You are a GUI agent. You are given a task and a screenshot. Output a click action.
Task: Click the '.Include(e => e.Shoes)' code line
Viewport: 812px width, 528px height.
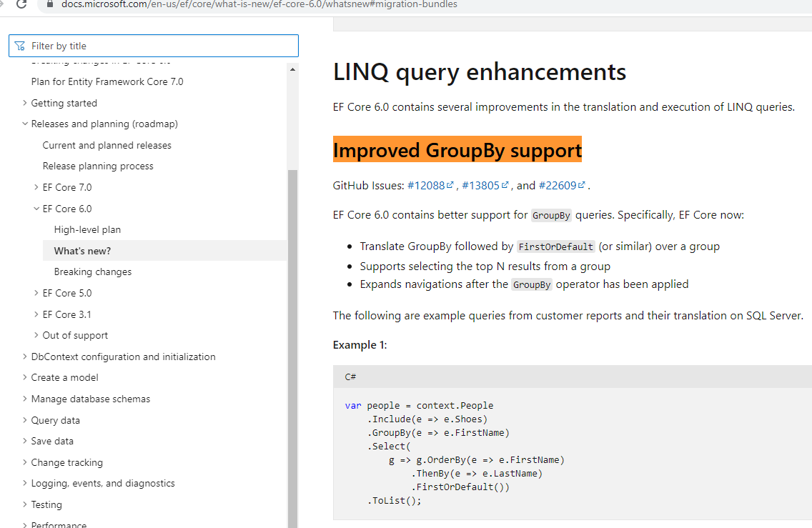click(427, 419)
